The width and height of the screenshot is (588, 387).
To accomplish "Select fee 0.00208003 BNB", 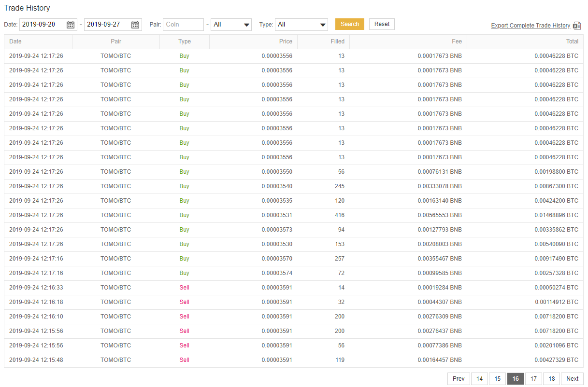I will pyautogui.click(x=440, y=244).
